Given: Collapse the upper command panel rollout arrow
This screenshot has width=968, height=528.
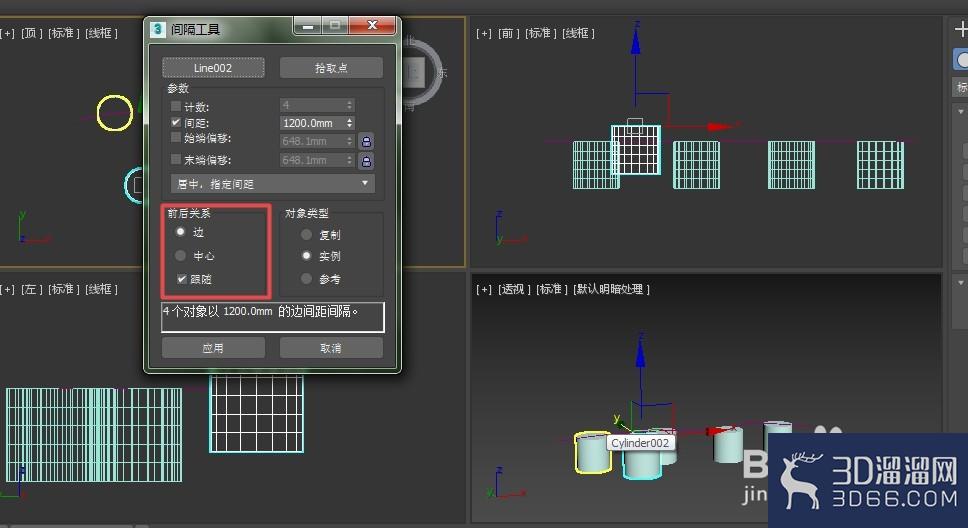Looking at the screenshot, I should click(961, 112).
